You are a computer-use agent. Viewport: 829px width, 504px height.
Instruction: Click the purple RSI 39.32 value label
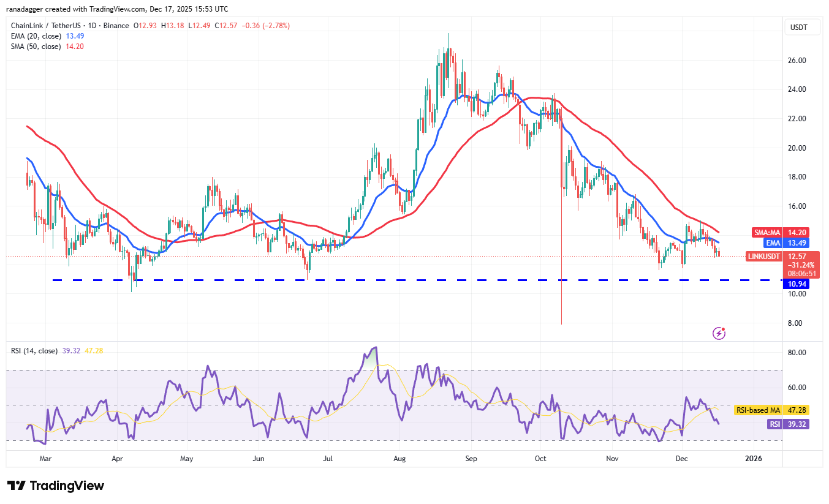tap(793, 424)
